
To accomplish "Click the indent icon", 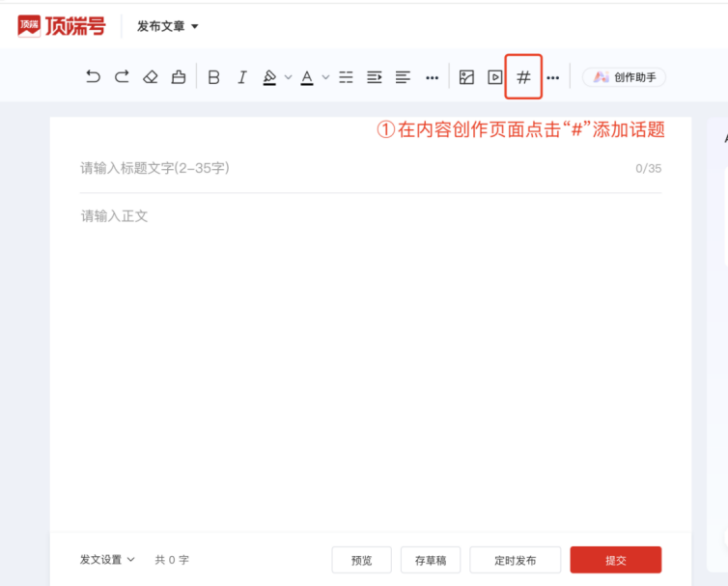I will (x=375, y=77).
